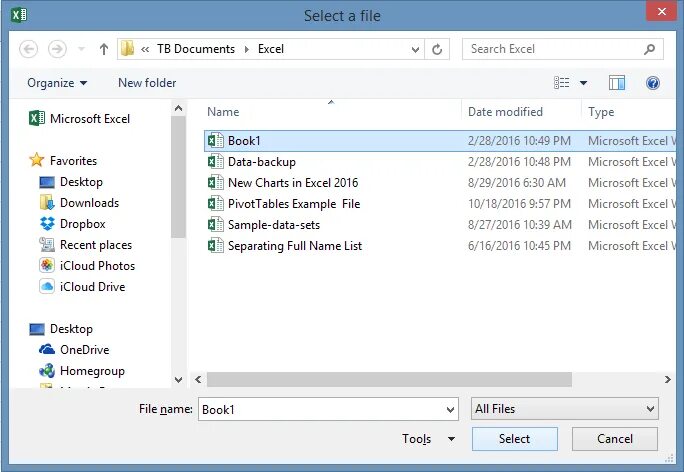Select the file named Data-backup
Viewport: 684px width, 472px height.
(x=262, y=162)
